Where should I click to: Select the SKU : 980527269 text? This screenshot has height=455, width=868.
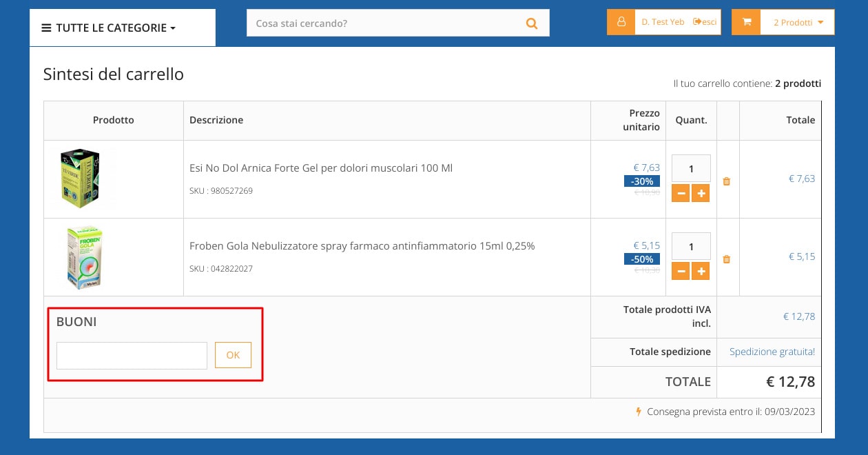(x=221, y=191)
